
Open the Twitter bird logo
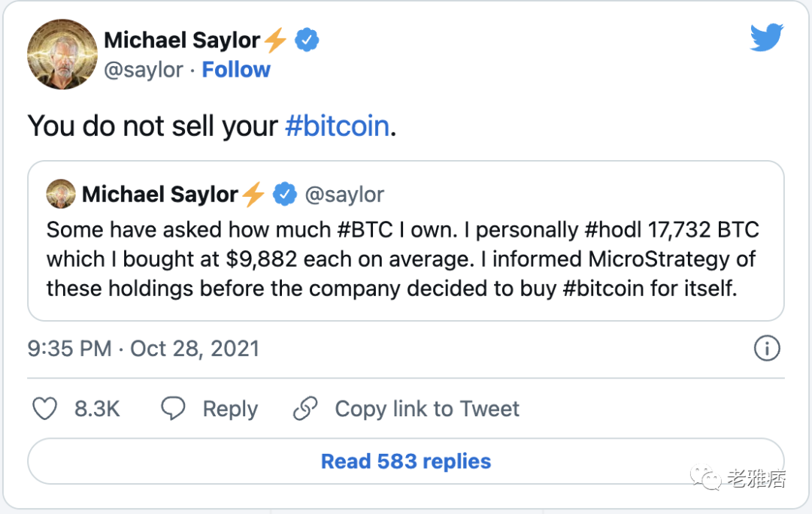click(x=767, y=38)
